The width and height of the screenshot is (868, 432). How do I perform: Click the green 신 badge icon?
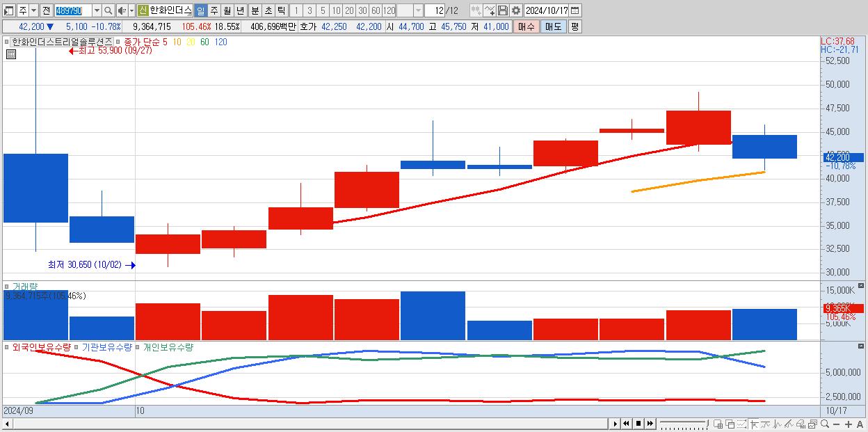click(x=142, y=10)
